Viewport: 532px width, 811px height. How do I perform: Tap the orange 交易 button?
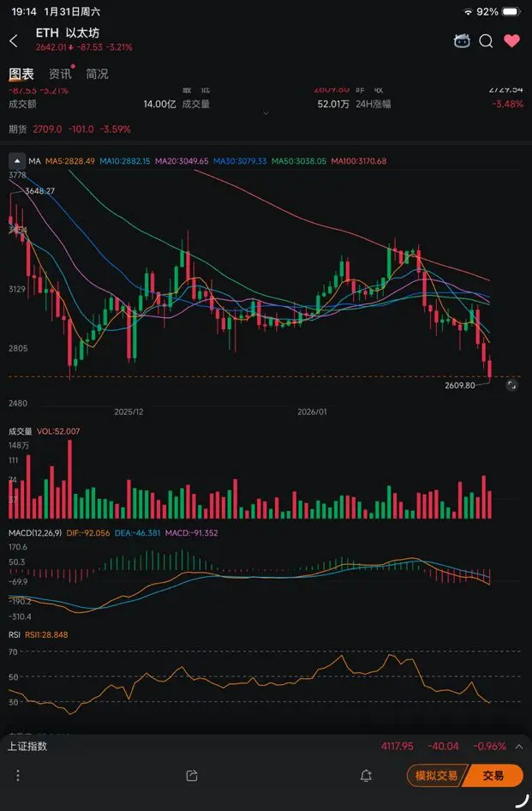(493, 775)
